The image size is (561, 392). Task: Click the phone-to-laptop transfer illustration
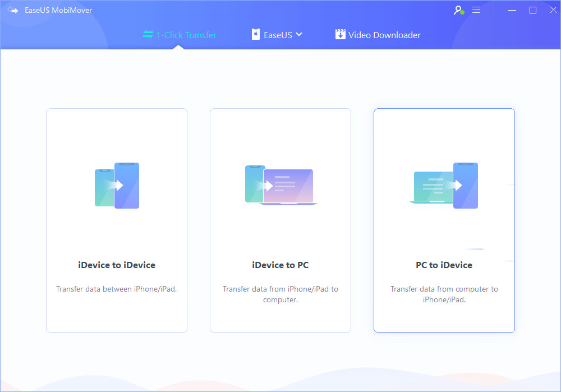click(x=281, y=185)
